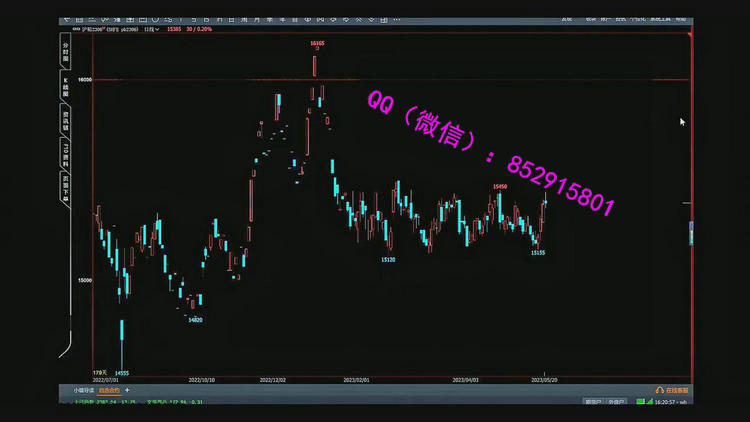Show the F10资料 side tab
Viewport: 750px width, 422px height.
click(x=66, y=153)
